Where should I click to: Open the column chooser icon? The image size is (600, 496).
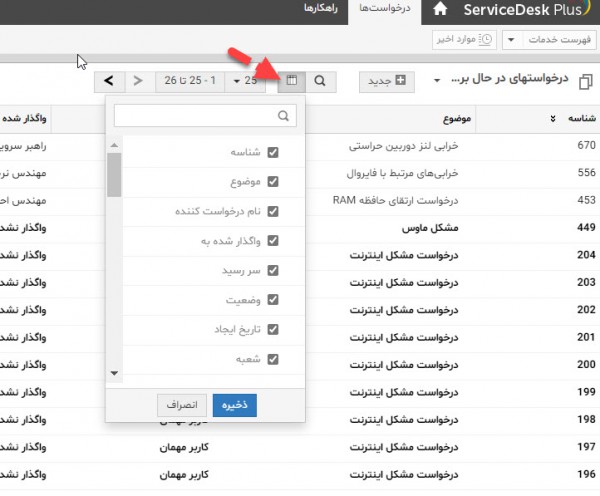[x=292, y=81]
